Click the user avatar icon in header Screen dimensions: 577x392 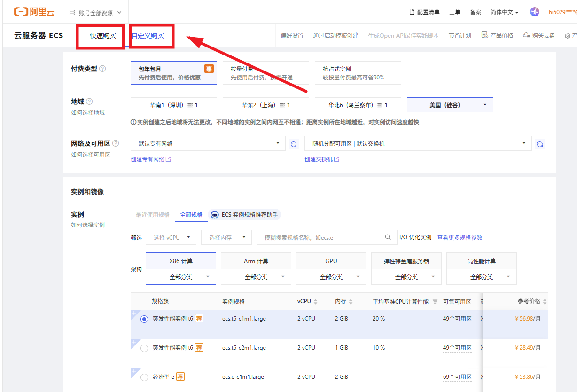click(534, 12)
